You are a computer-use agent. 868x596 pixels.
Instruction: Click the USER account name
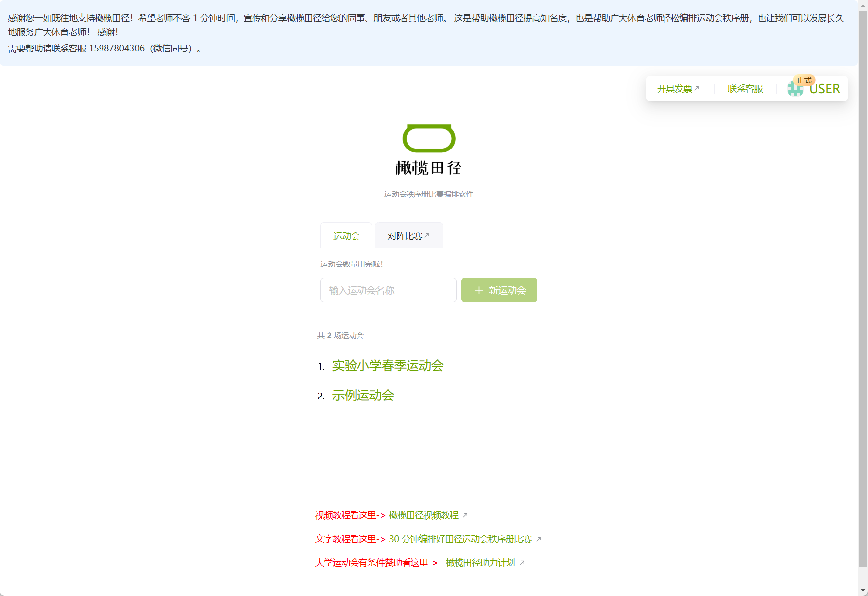[824, 89]
